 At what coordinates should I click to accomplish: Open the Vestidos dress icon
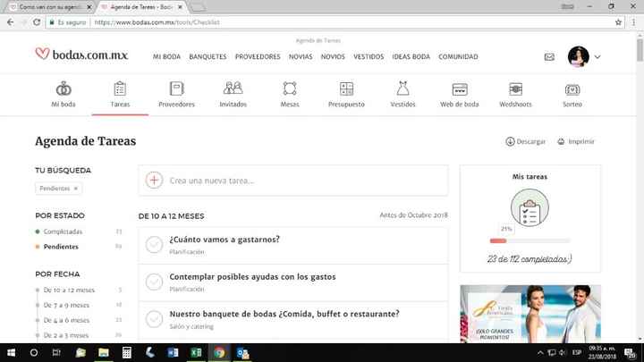(402, 88)
